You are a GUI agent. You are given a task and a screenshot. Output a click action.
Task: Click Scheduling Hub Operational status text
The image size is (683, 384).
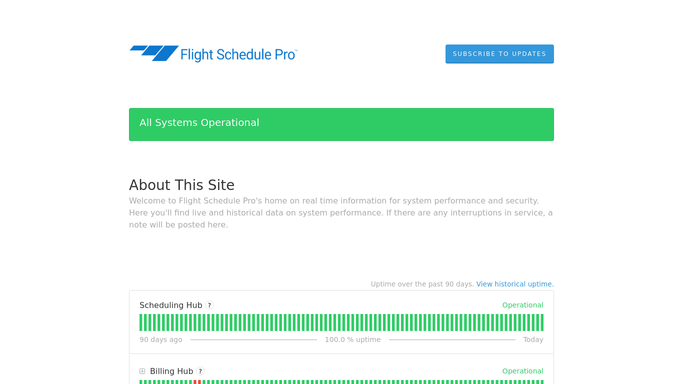tap(523, 305)
